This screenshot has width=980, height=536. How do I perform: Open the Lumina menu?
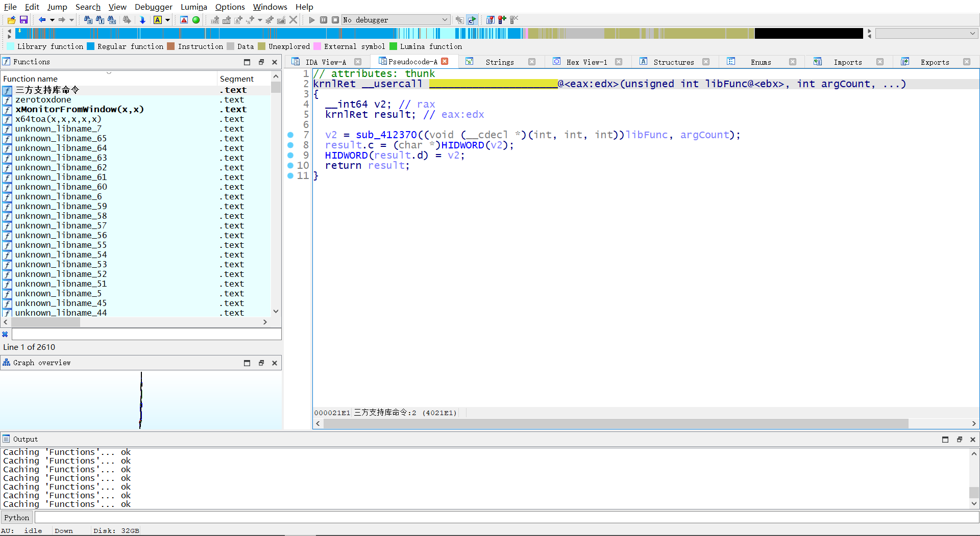pyautogui.click(x=193, y=7)
